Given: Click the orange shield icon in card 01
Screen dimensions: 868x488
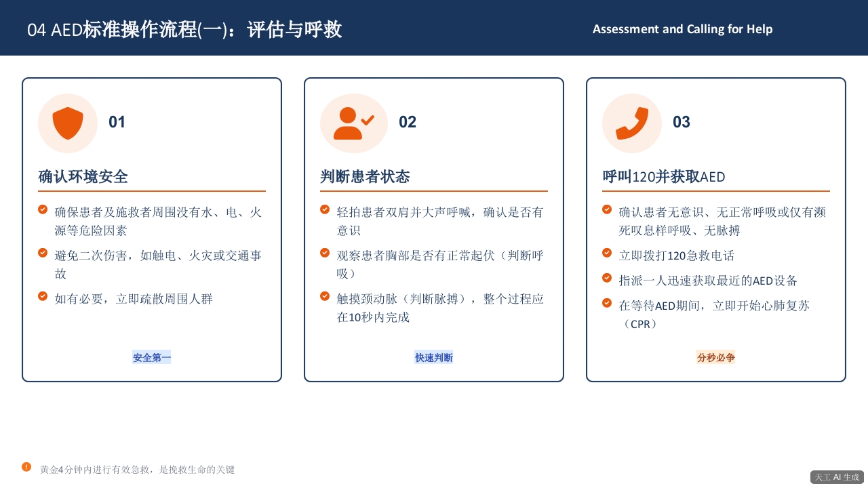Looking at the screenshot, I should pyautogui.click(x=68, y=123).
